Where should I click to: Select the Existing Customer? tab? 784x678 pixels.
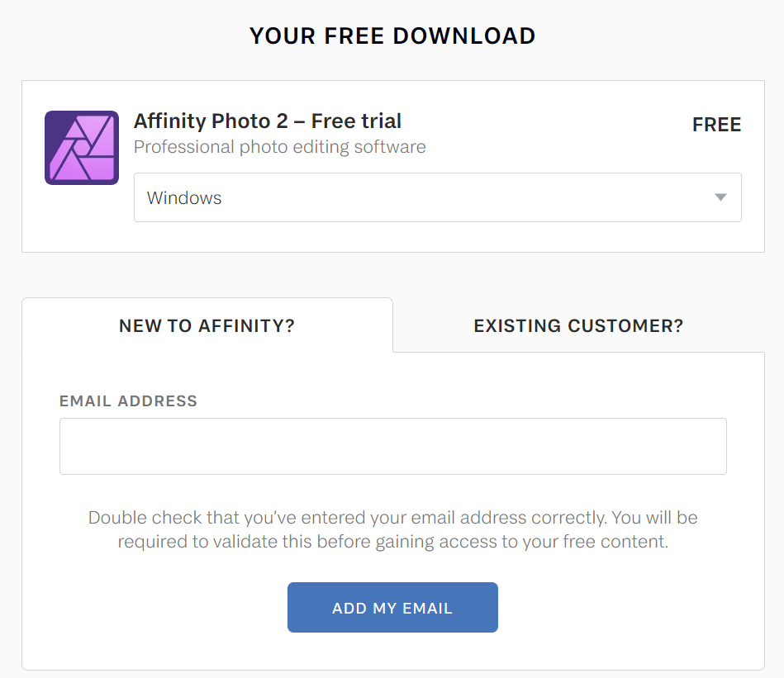click(578, 325)
